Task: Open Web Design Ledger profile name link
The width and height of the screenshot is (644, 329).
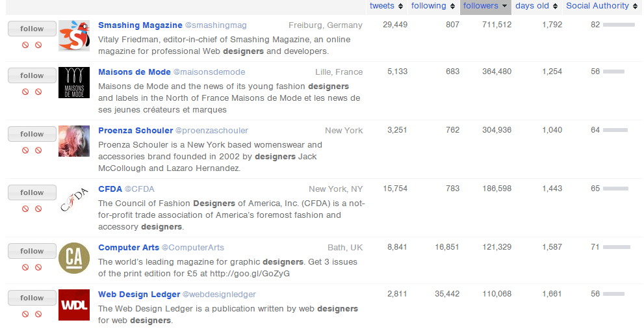Action: (139, 294)
